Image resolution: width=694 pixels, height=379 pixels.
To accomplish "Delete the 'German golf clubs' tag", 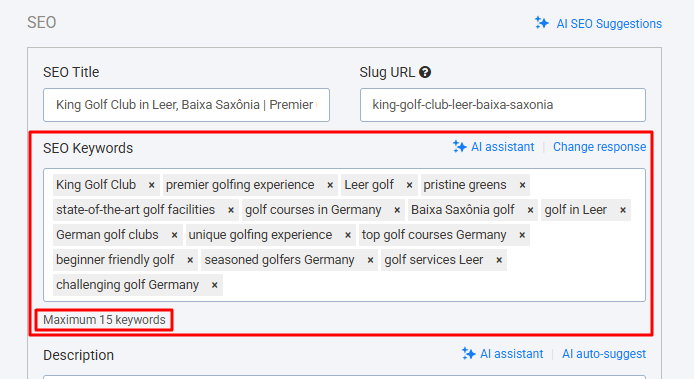I will point(174,235).
